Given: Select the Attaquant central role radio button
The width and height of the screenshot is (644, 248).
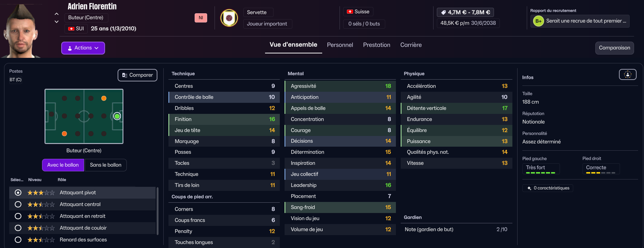Looking at the screenshot, I should pos(18,205).
